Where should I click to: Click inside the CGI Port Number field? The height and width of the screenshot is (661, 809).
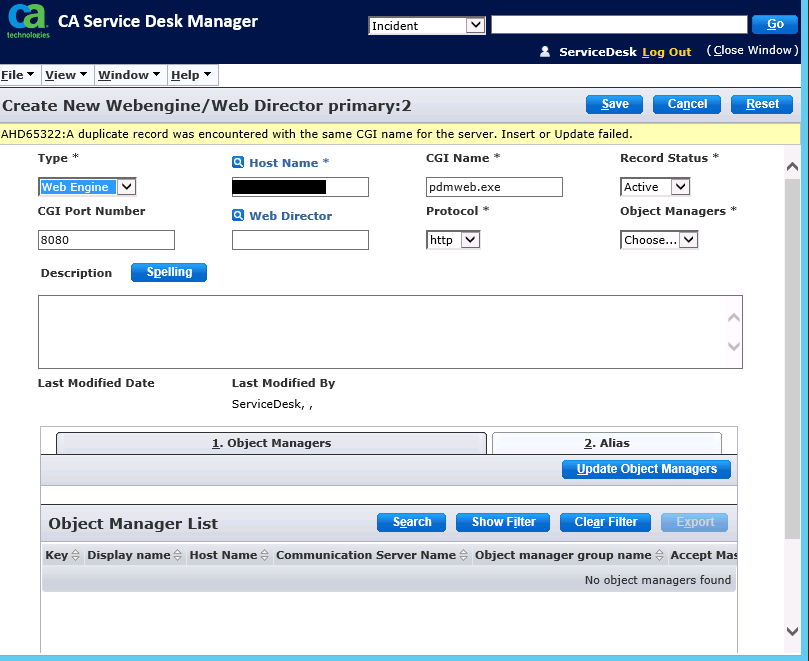click(106, 240)
